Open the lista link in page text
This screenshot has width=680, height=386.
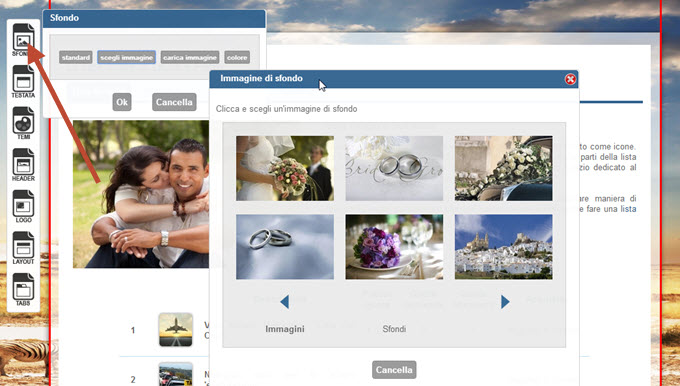[x=628, y=209]
